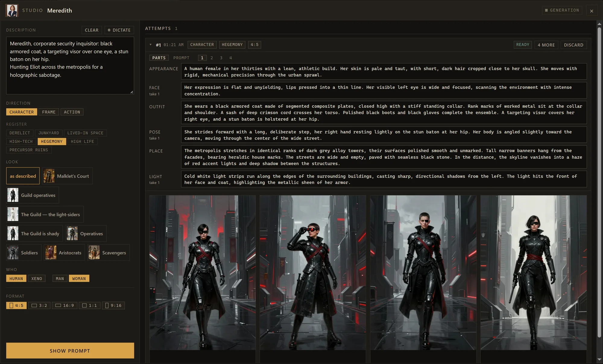Switch to the PROMPT tab
Image resolution: width=603 pixels, height=364 pixels.
181,58
